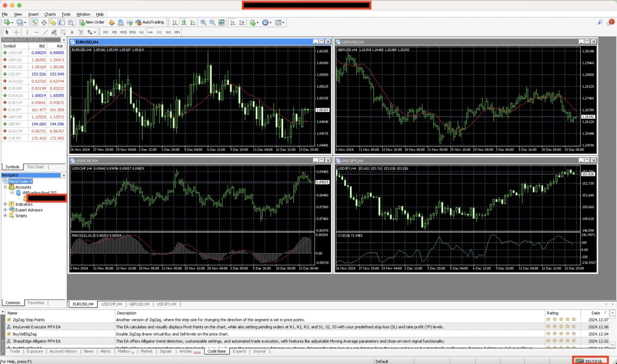This screenshot has width=617, height=364.
Task: Click the Zoom In magnifier icon
Action: tap(203, 22)
